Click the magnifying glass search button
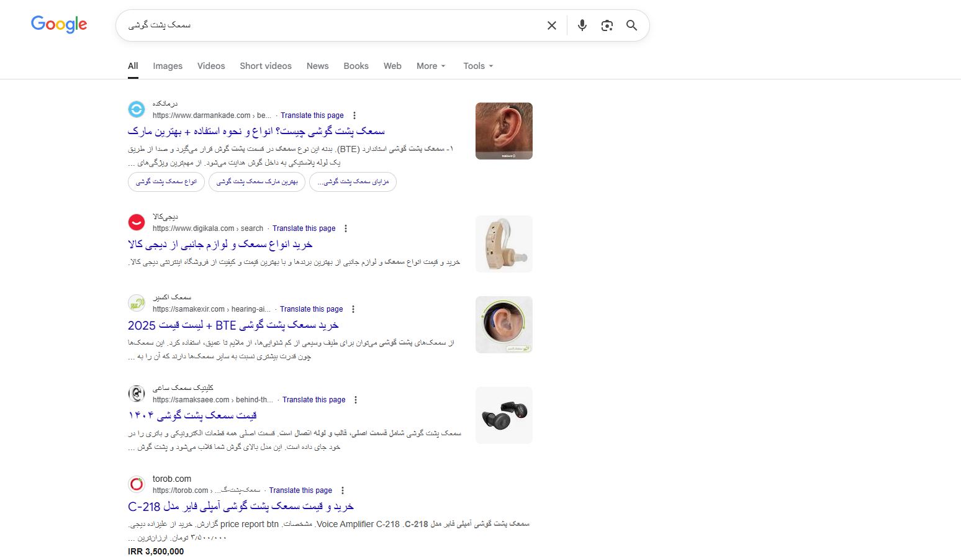This screenshot has height=560, width=961. (x=631, y=25)
